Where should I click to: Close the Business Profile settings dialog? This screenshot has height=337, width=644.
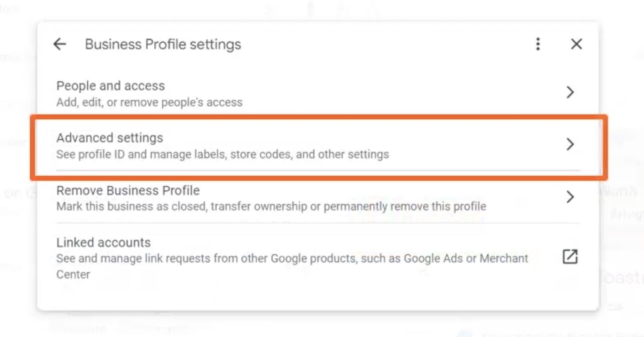point(576,44)
